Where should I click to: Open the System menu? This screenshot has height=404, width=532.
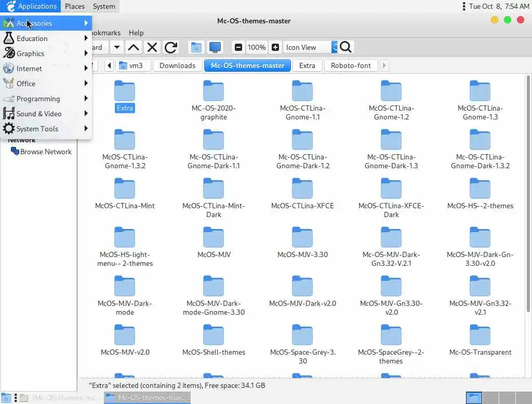104,6
